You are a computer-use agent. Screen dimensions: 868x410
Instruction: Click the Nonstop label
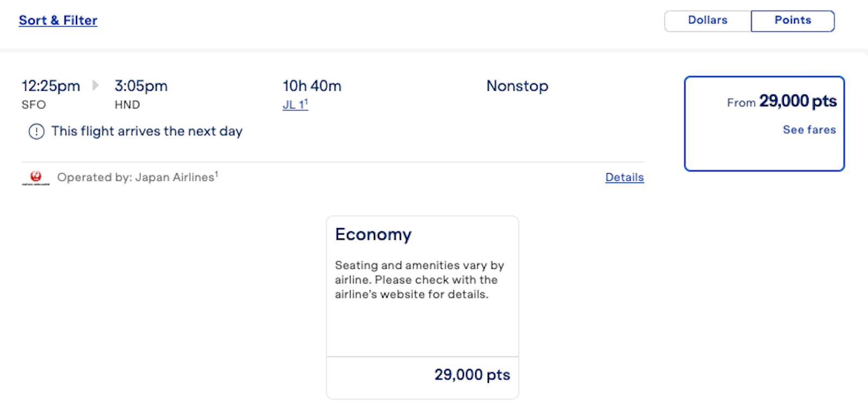tap(517, 86)
